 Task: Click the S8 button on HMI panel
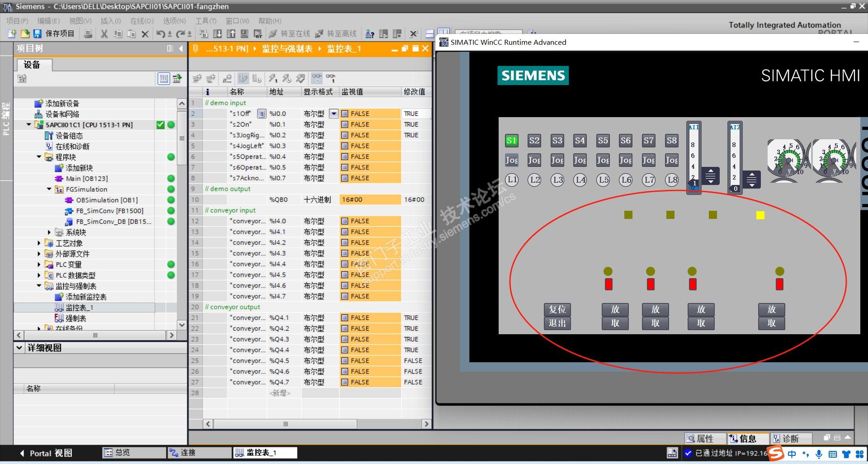pos(671,141)
